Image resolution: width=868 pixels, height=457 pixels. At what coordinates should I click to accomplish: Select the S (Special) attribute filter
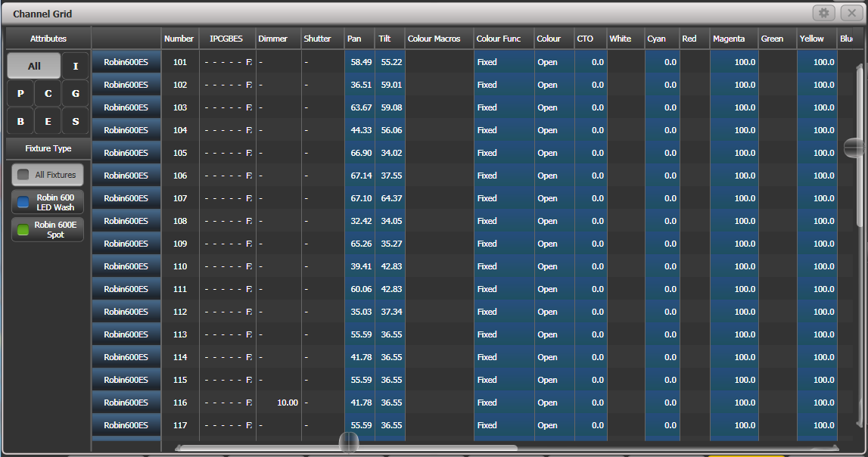75,120
